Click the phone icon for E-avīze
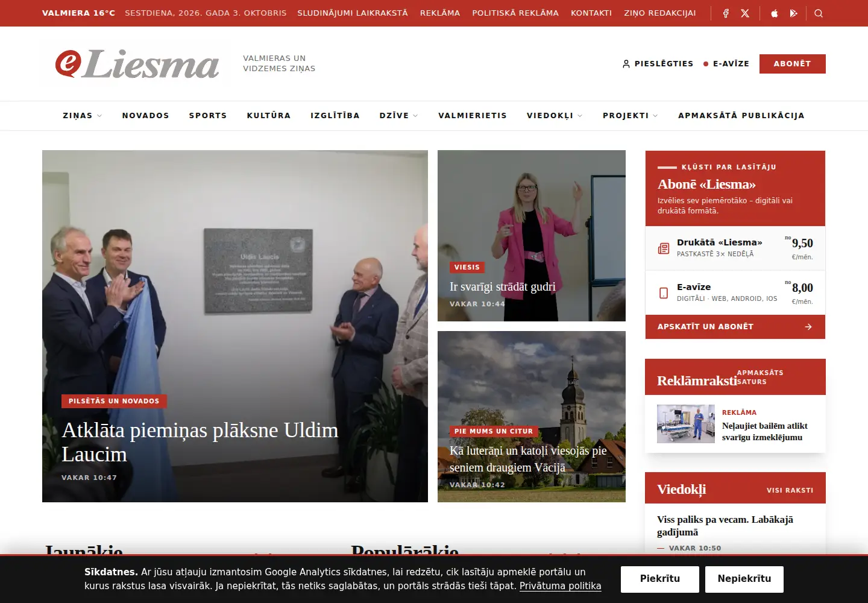Screen dimensions: 868x603 point(664,293)
